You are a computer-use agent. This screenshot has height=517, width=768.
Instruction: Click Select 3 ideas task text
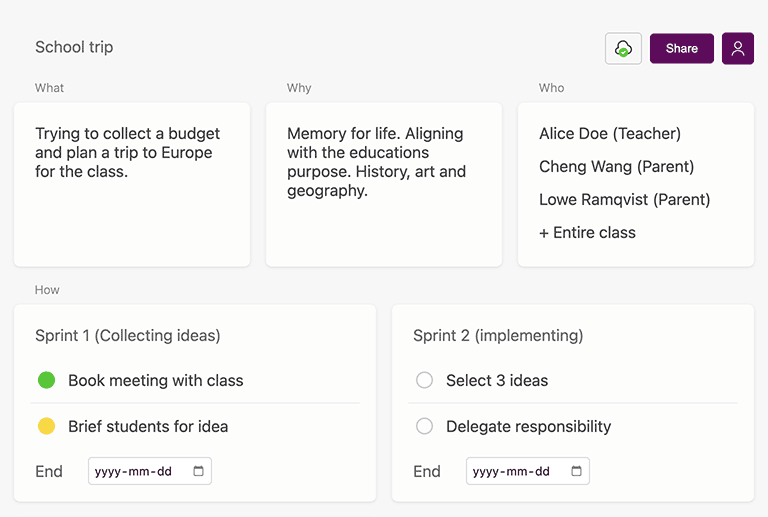click(x=497, y=380)
